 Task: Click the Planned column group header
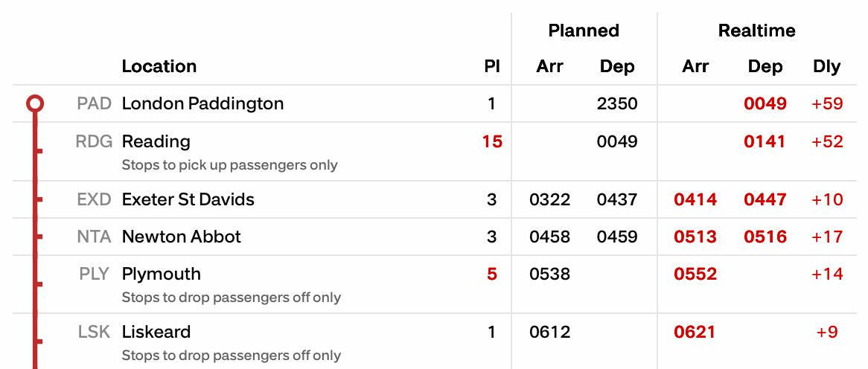[584, 31]
